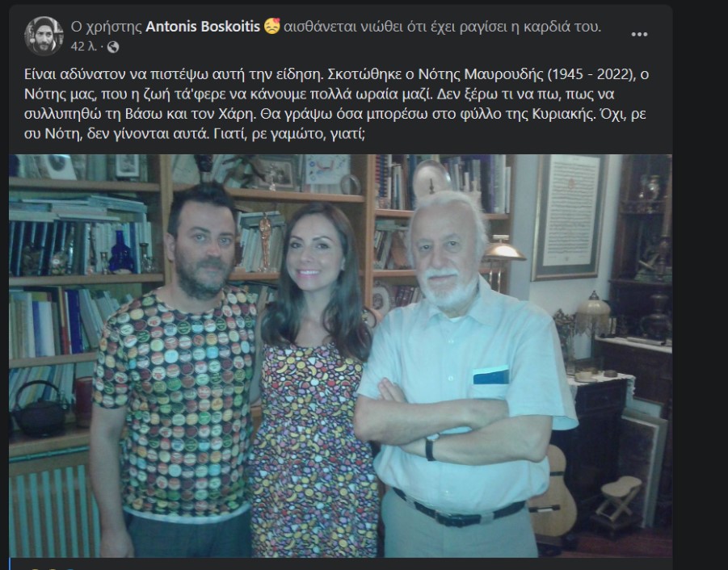Click the heartbroken feeling emoji icon
728x570 pixels.
271,27
